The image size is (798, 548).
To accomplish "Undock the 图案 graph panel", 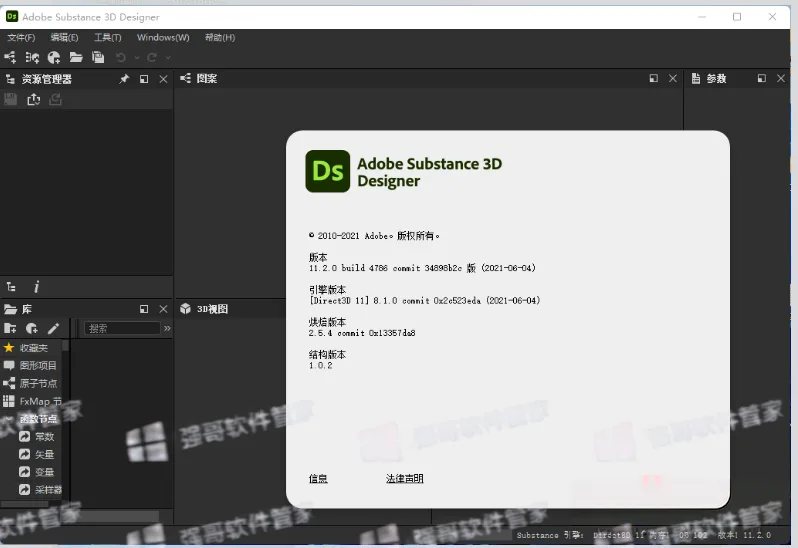I will (654, 78).
